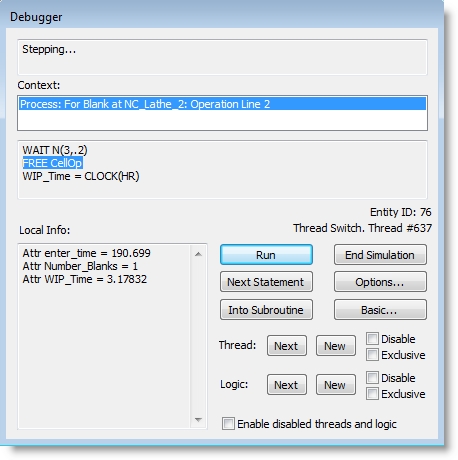This screenshot has width=458, height=460.
Task: Select the FREE CellOp statement line
Action: pyautogui.click(x=52, y=163)
